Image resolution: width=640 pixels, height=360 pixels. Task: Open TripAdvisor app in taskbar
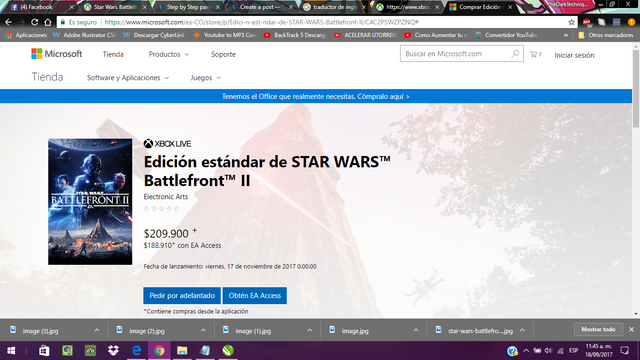[90, 351]
